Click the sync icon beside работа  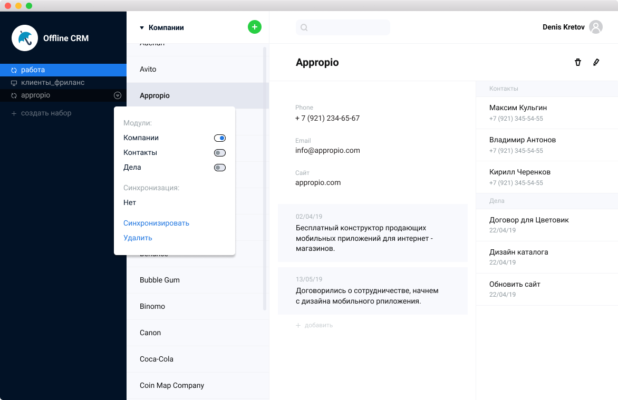(x=13, y=70)
